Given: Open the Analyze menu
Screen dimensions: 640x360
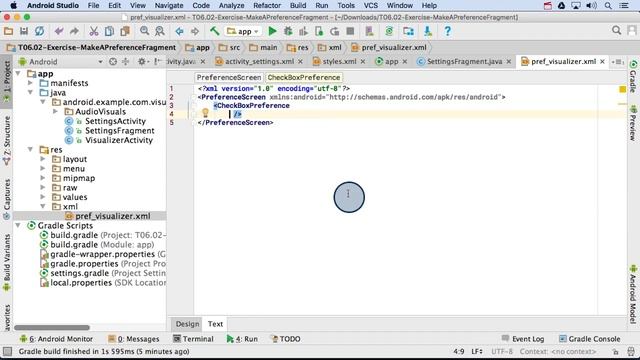Looking at the screenshot, I should pyautogui.click(x=231, y=6).
